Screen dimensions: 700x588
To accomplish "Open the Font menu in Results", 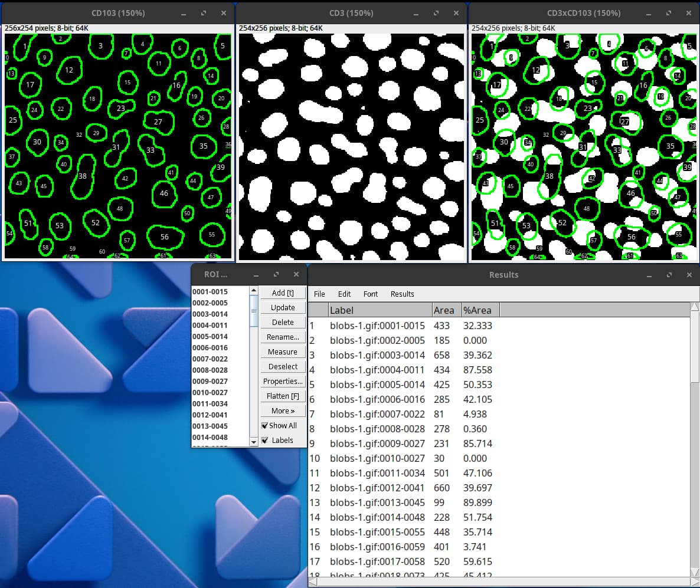I will pyautogui.click(x=371, y=294).
